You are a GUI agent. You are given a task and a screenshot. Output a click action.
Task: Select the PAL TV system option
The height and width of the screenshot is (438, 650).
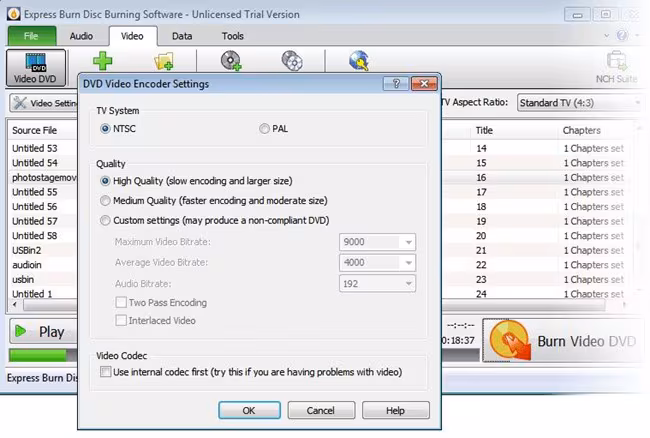[274, 129]
